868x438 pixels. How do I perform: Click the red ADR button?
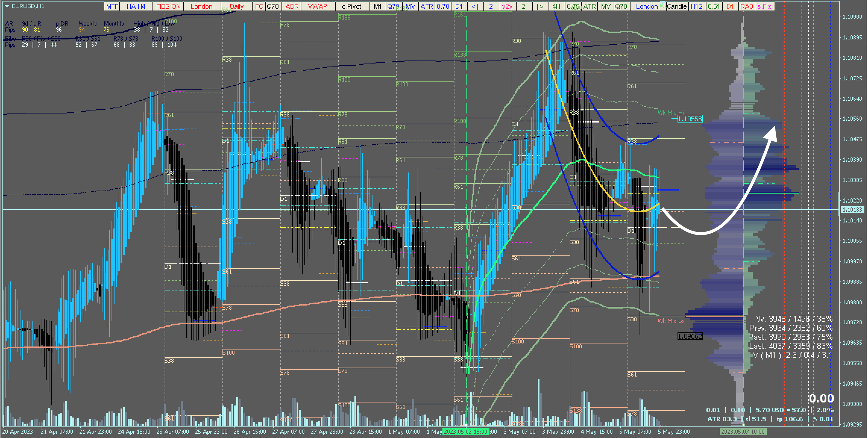[292, 6]
